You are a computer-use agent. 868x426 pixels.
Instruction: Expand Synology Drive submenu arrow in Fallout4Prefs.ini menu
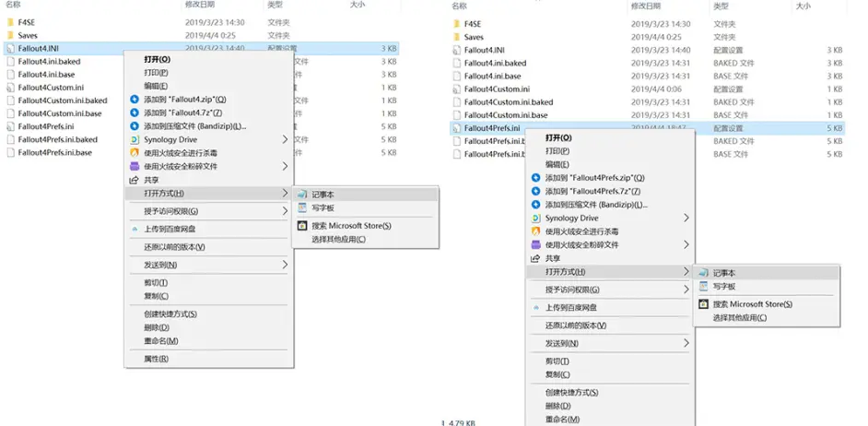click(686, 219)
